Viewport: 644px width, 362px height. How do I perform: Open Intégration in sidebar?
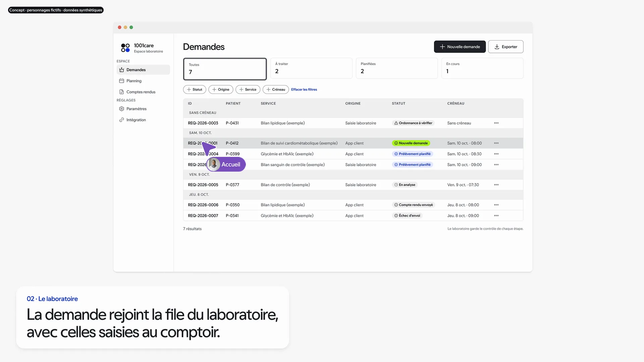pyautogui.click(x=143, y=120)
